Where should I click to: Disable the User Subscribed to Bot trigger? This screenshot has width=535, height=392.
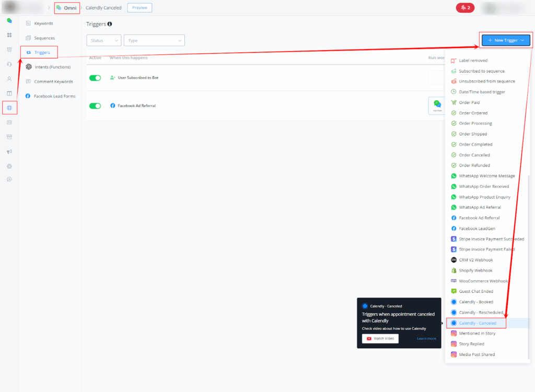pyautogui.click(x=95, y=78)
